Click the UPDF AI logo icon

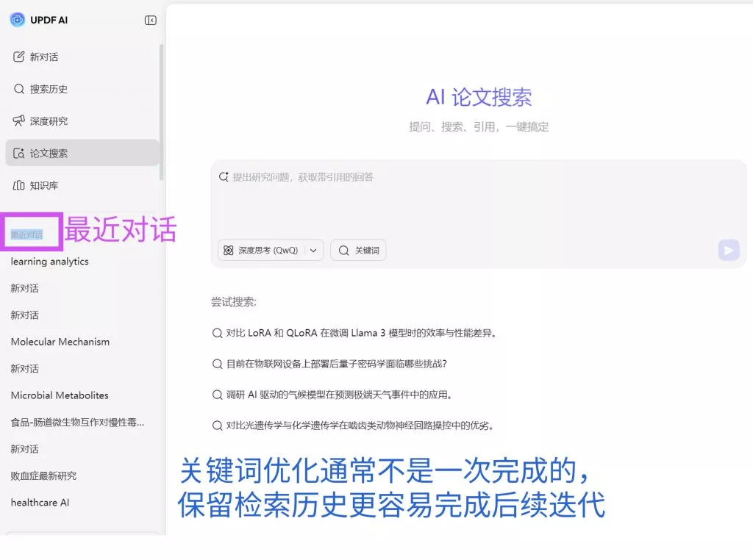click(x=16, y=20)
